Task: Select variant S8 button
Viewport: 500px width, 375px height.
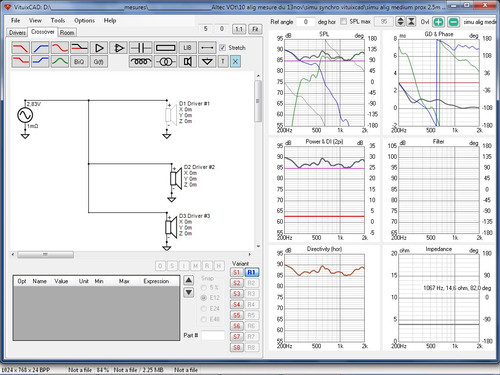Action: tap(237, 347)
